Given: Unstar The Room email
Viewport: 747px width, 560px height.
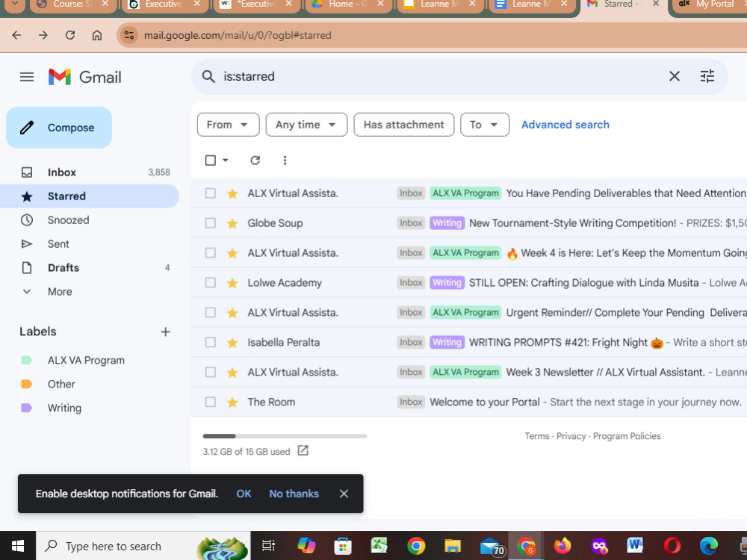Looking at the screenshot, I should tap(232, 402).
